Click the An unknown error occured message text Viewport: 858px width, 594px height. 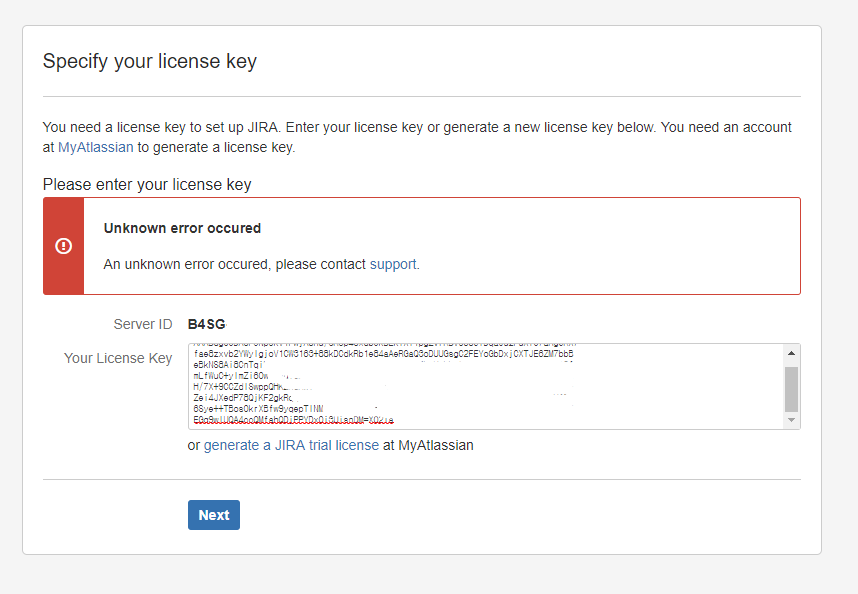(262, 264)
